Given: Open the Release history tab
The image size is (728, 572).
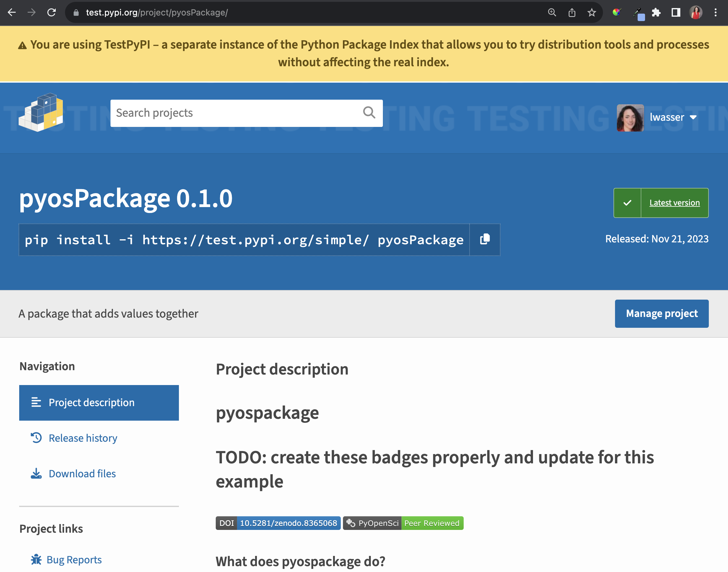Looking at the screenshot, I should pyautogui.click(x=83, y=438).
